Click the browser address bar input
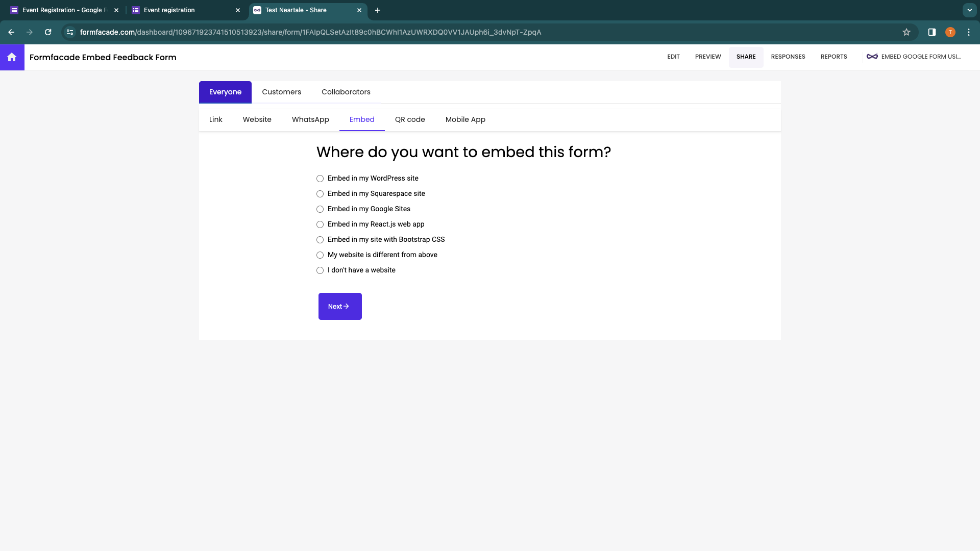 (489, 32)
